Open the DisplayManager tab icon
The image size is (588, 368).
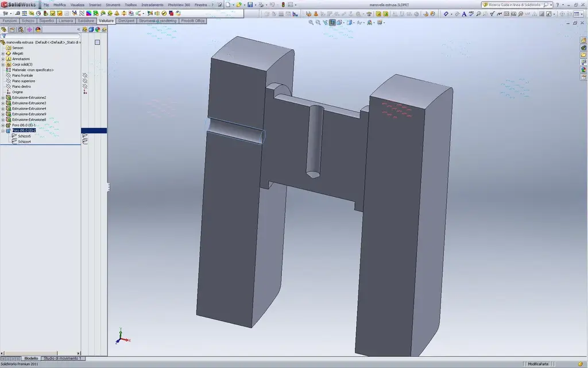click(38, 29)
